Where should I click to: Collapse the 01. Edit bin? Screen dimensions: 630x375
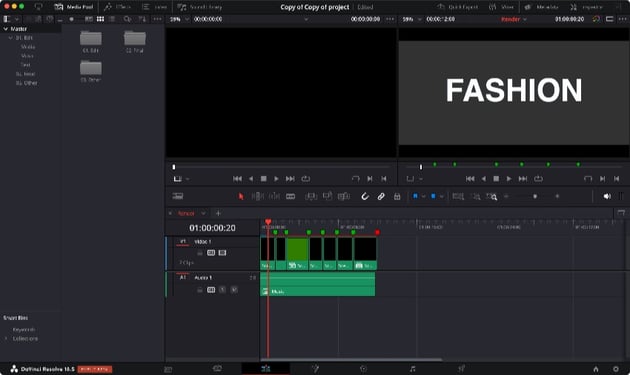click(x=11, y=38)
